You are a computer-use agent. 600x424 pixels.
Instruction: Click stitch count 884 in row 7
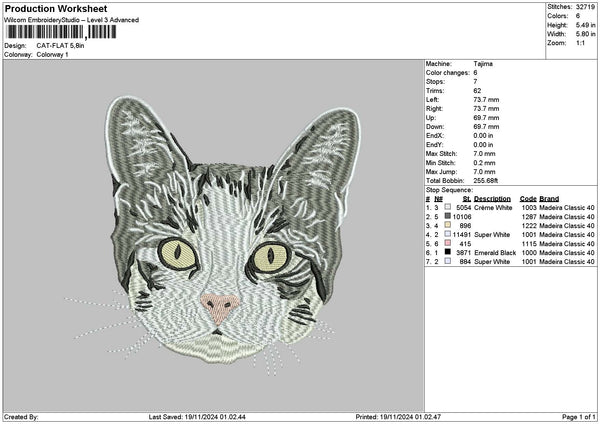click(466, 262)
